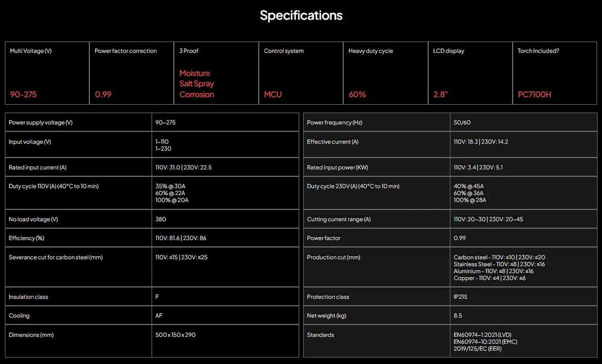Click the Power factor correction 0.99 card
This screenshot has width=602, height=364.
[132, 73]
